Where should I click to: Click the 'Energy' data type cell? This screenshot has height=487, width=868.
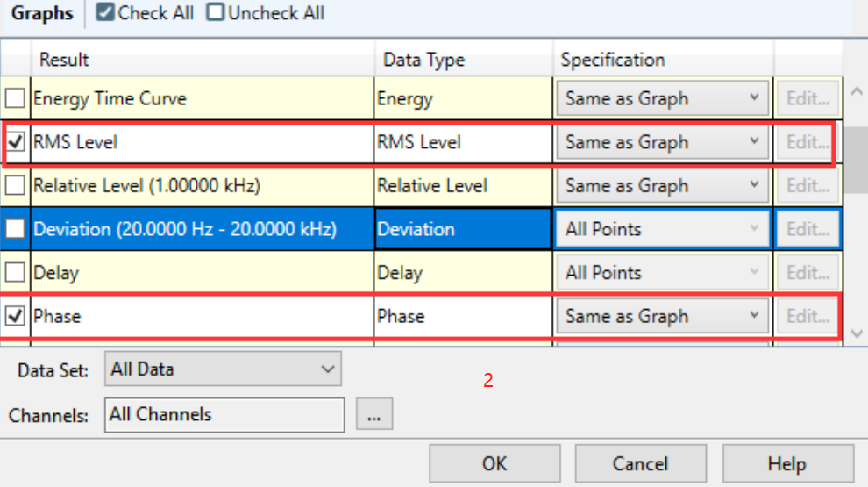(463, 98)
